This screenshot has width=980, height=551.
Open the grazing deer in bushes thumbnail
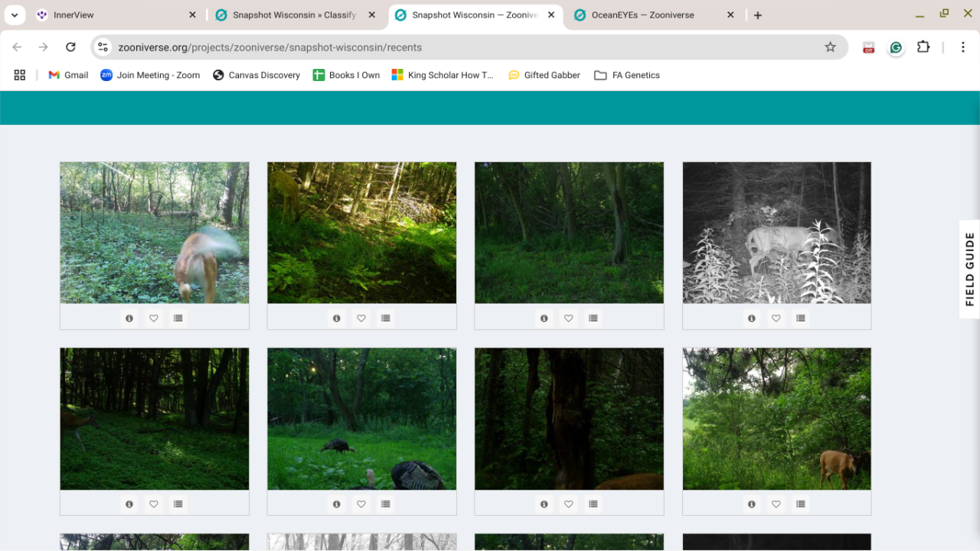tap(777, 419)
